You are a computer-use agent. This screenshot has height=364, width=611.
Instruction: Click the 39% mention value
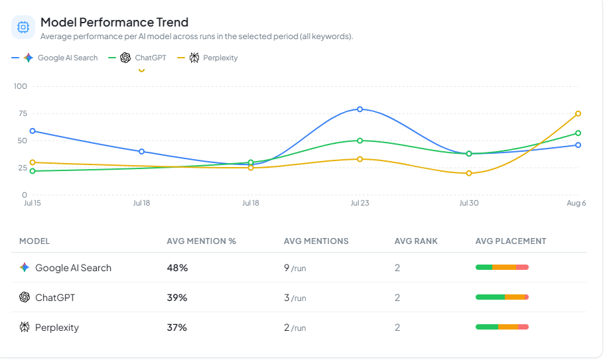tap(177, 298)
